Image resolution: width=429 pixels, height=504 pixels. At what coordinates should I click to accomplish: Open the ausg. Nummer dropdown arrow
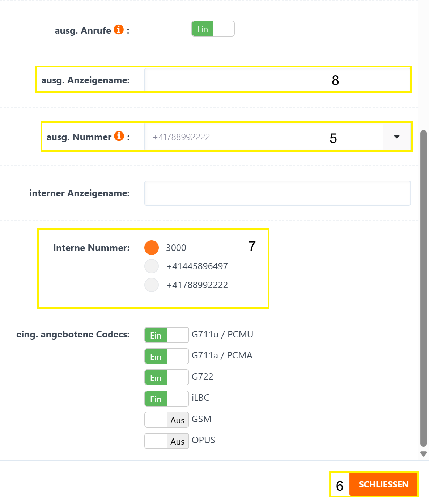coord(397,137)
